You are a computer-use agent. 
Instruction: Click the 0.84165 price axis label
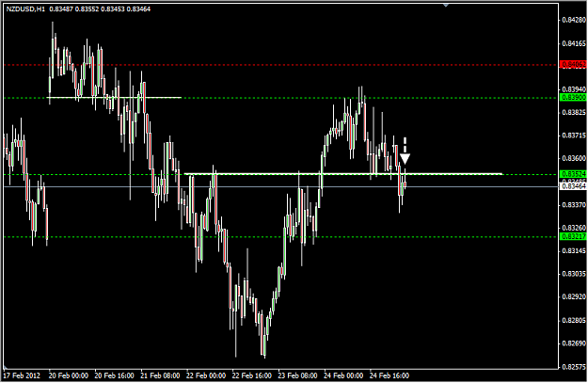tap(574, 43)
